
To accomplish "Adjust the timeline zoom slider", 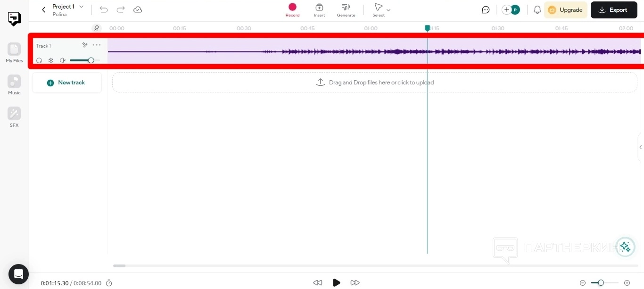I will click(605, 283).
